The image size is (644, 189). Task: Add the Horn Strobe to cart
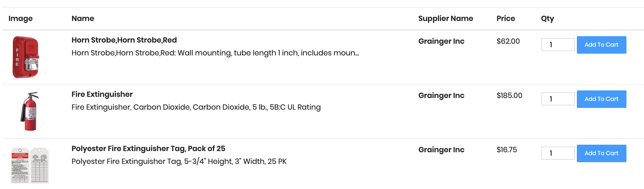pos(601,45)
